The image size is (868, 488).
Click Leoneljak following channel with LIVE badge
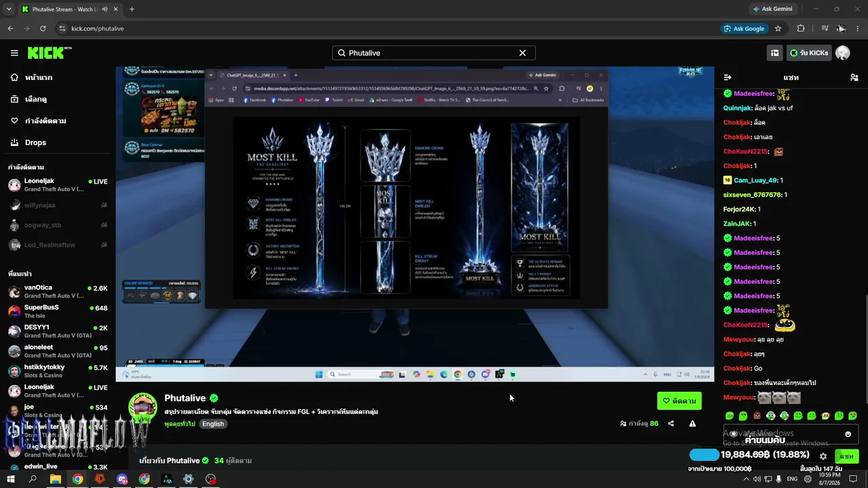58,185
